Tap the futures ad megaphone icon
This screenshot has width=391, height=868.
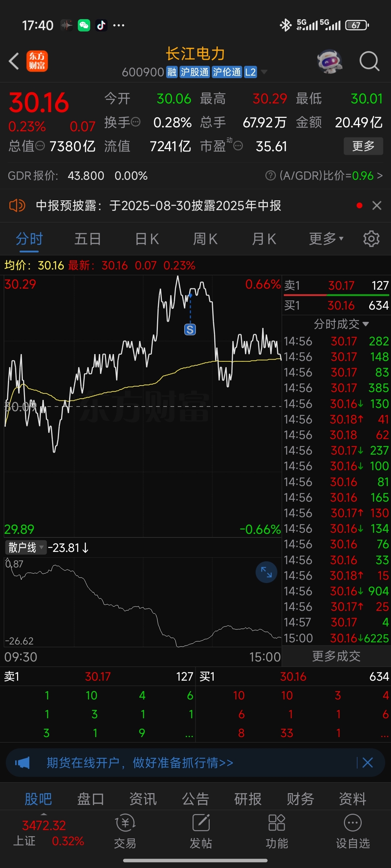(x=22, y=763)
